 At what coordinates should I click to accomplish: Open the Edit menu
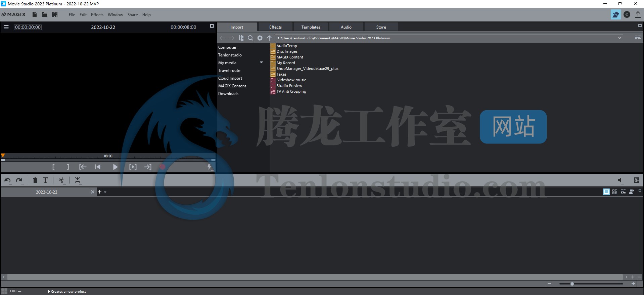click(x=83, y=15)
